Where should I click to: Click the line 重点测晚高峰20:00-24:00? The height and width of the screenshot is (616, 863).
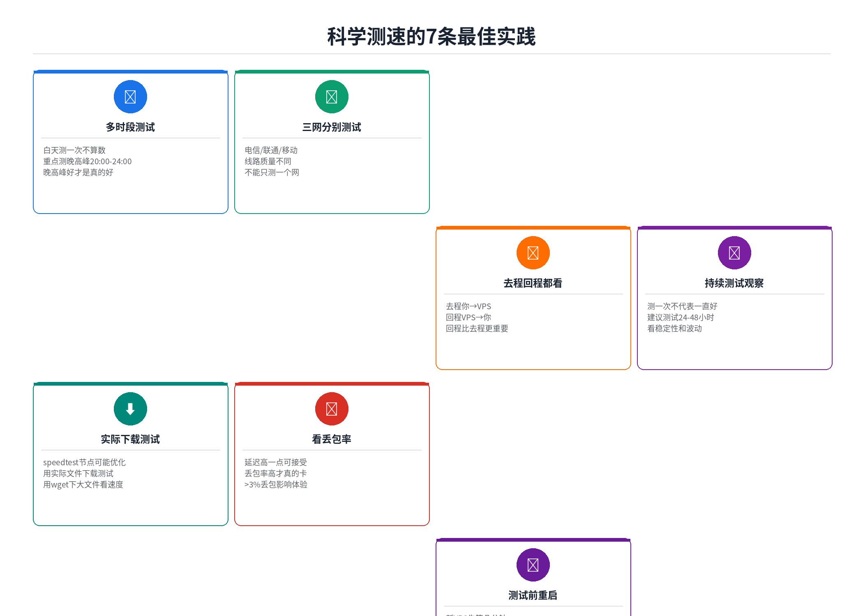88,161
